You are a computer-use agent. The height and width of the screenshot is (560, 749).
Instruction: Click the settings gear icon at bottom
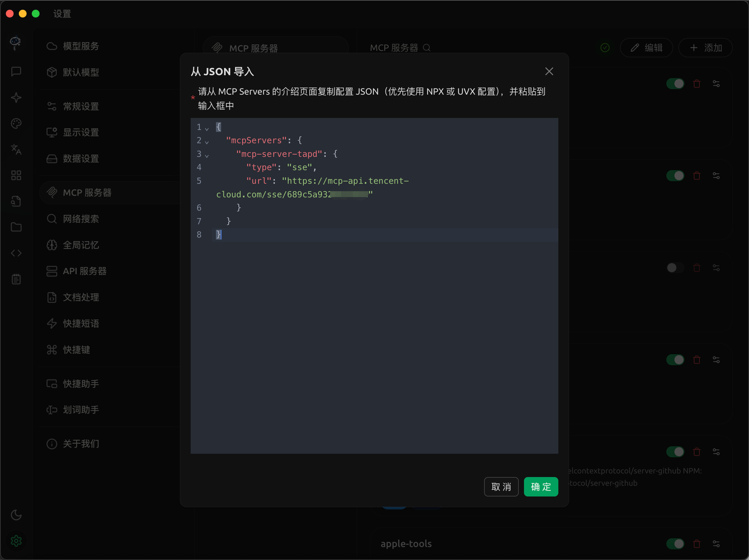[16, 541]
